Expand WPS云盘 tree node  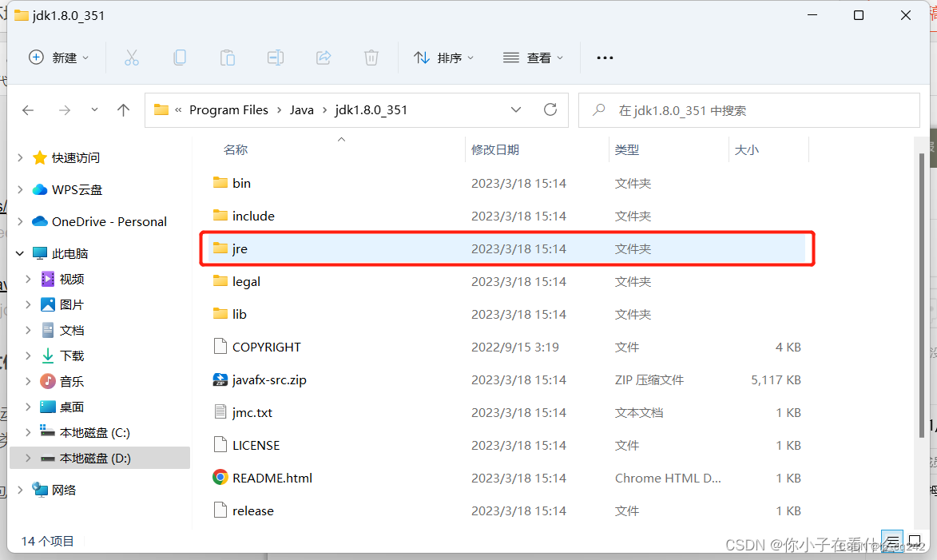[x=20, y=189]
